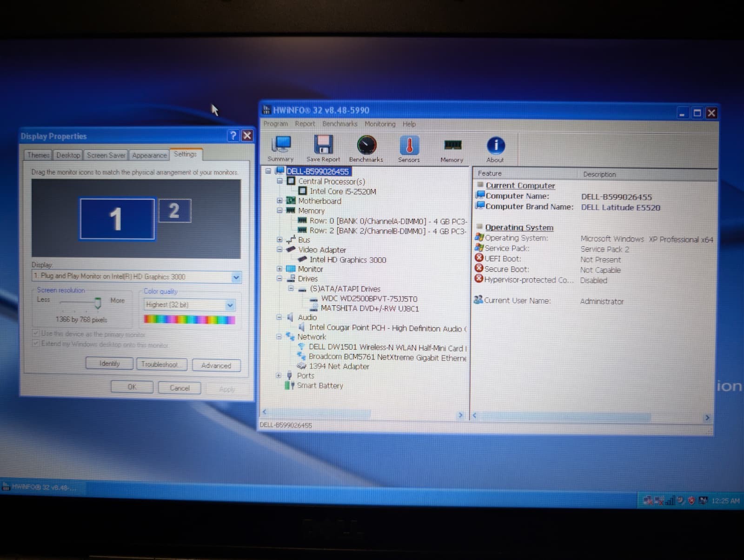Viewport: 744px width, 560px height.
Task: Collapse the Video Adapter node
Action: (x=279, y=250)
